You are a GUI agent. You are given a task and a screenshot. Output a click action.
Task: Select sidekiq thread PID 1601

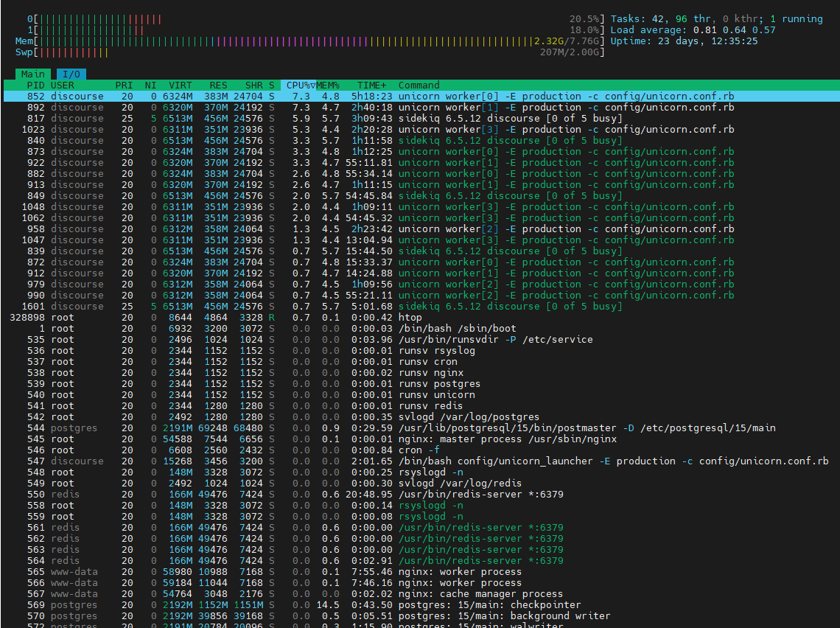coord(420,307)
